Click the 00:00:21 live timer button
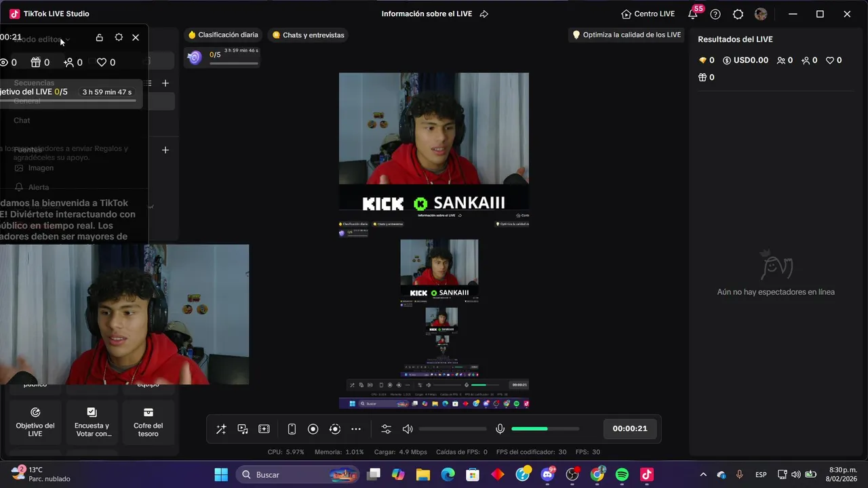 (x=630, y=428)
